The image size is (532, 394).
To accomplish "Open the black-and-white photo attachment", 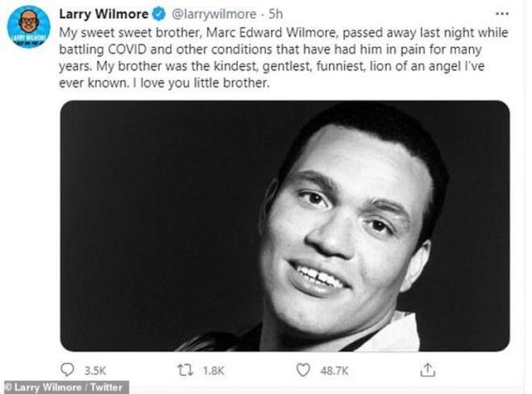I will [x=285, y=226].
